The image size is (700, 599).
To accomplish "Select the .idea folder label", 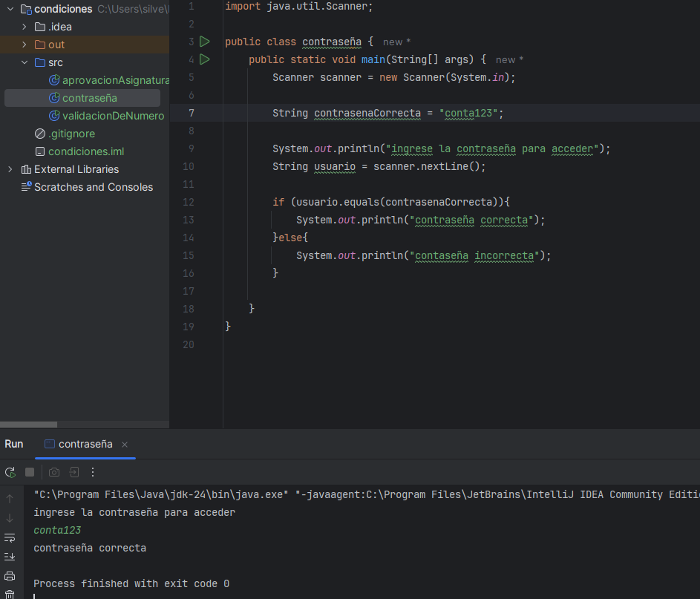I will point(60,27).
